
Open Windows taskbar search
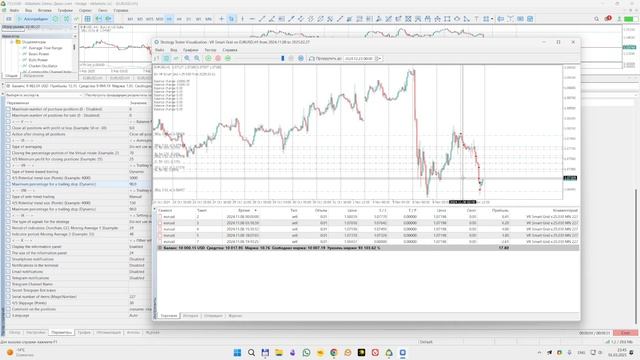coord(251,353)
